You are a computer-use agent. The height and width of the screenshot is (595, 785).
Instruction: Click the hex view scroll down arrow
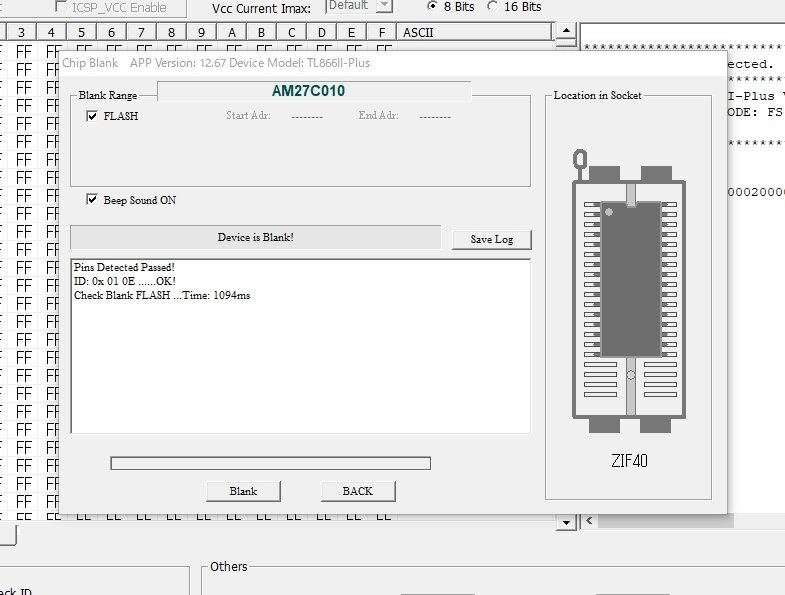(x=567, y=522)
